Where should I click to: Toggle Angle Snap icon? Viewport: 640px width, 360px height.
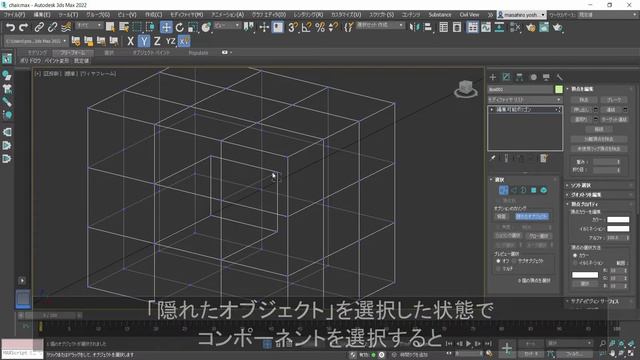[306, 27]
